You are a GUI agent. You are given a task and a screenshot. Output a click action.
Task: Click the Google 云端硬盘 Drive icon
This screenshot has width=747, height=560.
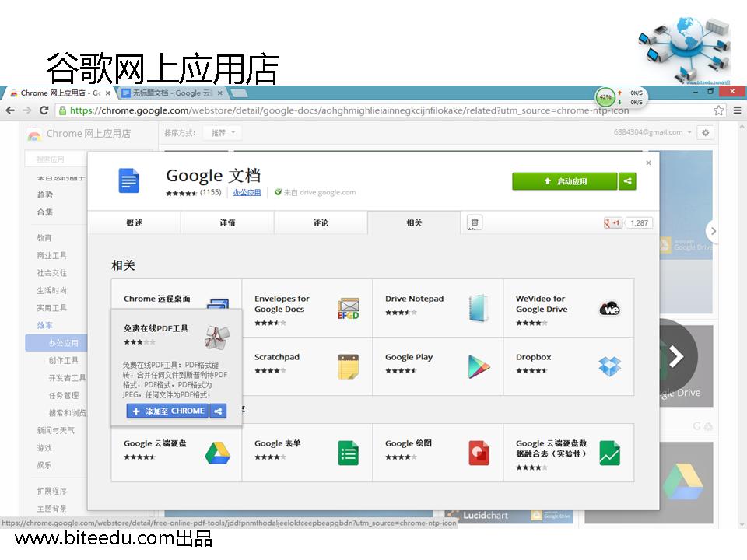coord(218,453)
